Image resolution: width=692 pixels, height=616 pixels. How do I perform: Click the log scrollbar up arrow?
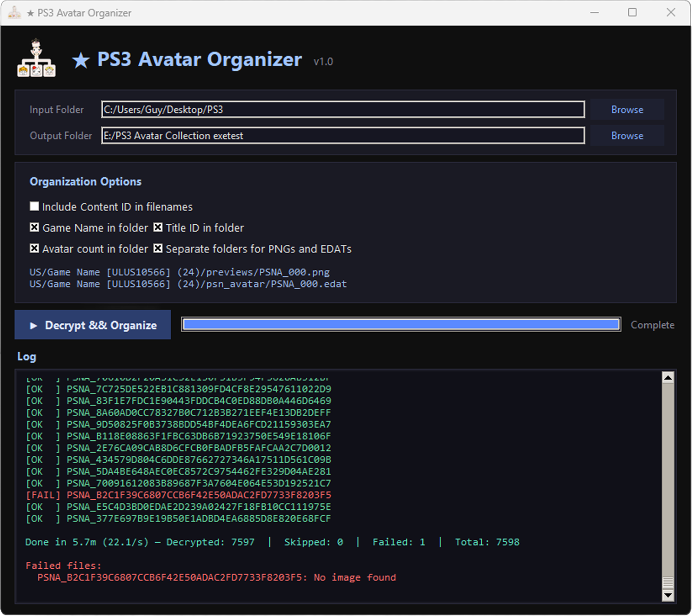coord(668,377)
